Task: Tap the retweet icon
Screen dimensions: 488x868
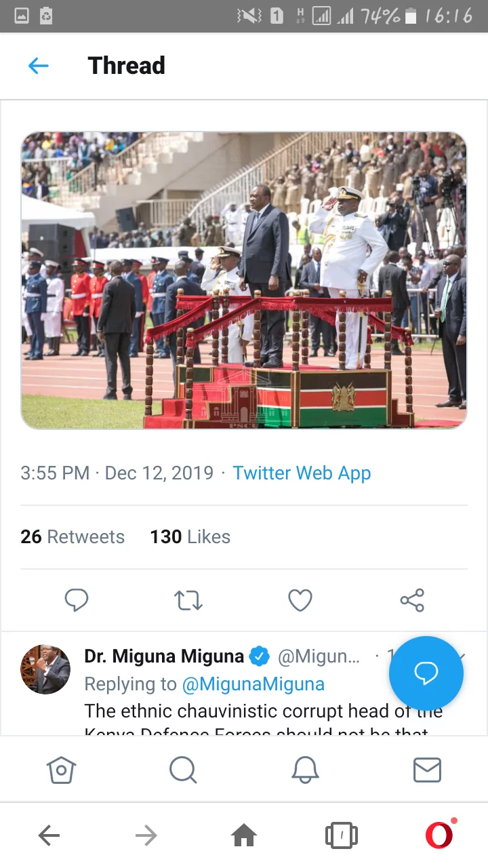Action: click(188, 600)
